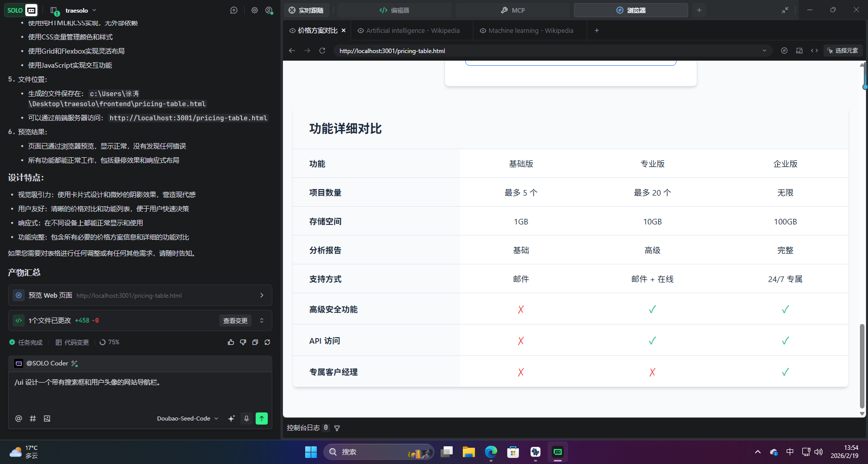The height and width of the screenshot is (464, 868).
Task: Expand the chevron next to 查看变更
Action: [x=261, y=320]
